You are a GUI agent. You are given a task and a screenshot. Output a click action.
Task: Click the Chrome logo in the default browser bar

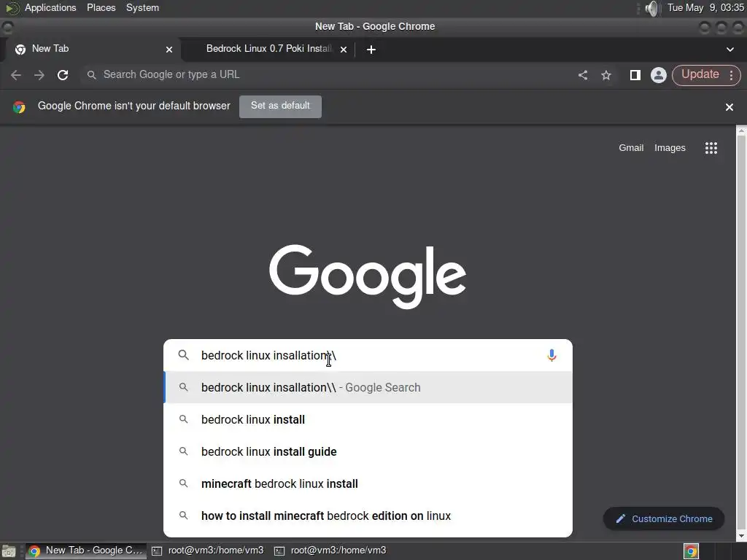click(19, 106)
